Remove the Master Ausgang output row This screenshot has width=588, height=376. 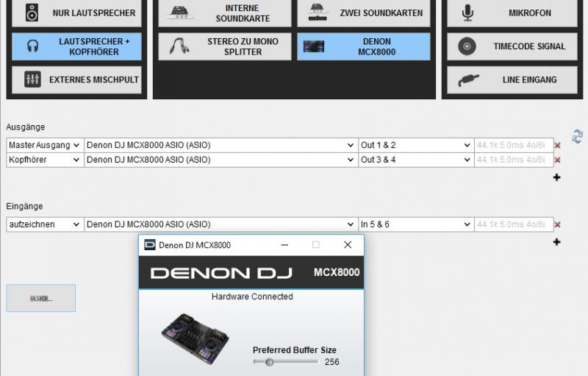click(x=558, y=146)
